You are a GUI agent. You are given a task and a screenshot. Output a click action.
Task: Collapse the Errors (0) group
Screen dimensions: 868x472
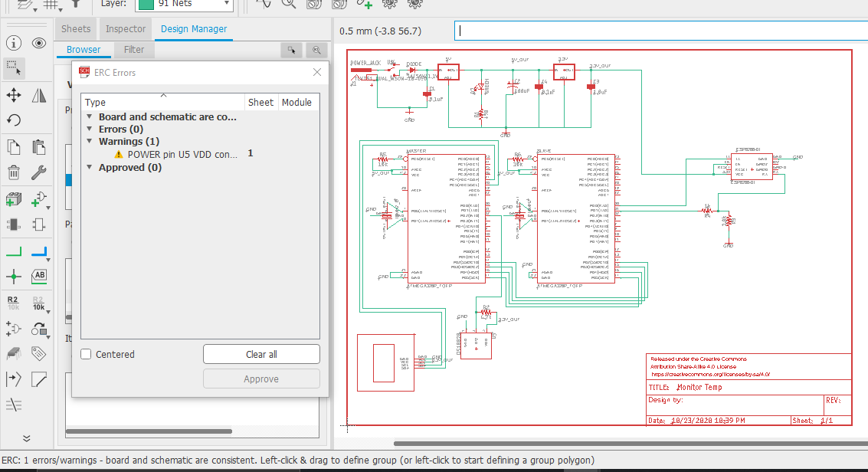[89, 129]
